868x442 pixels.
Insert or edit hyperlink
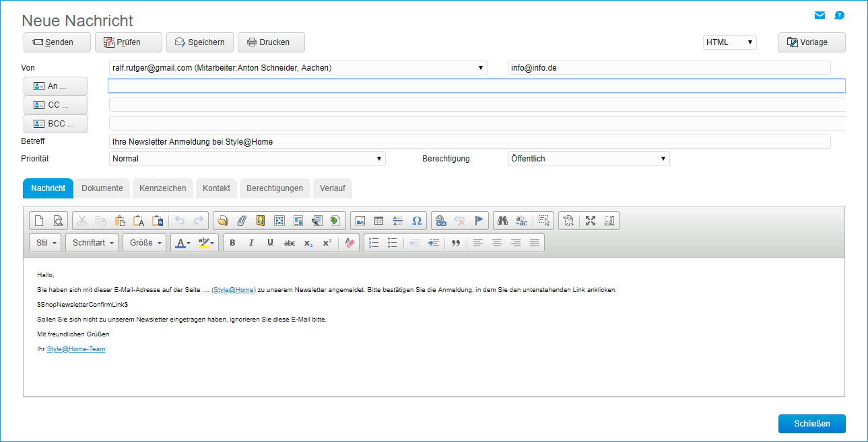[441, 221]
